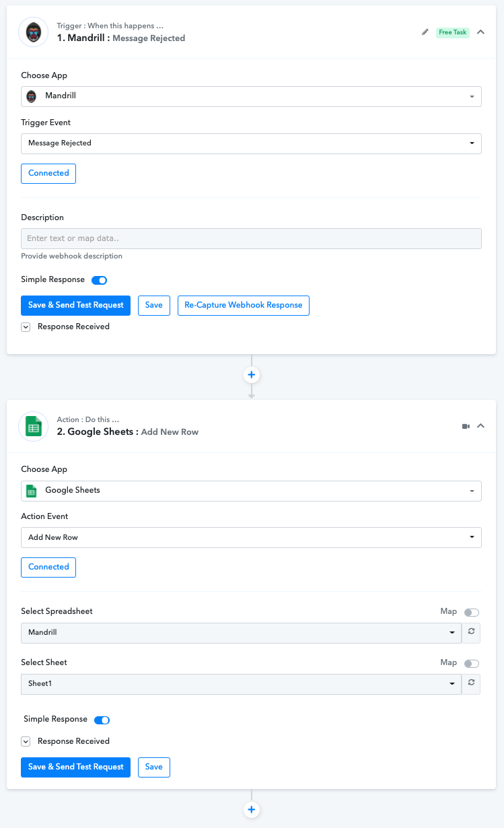Click the Free Task badge
The width and height of the screenshot is (504, 828).
pos(452,32)
